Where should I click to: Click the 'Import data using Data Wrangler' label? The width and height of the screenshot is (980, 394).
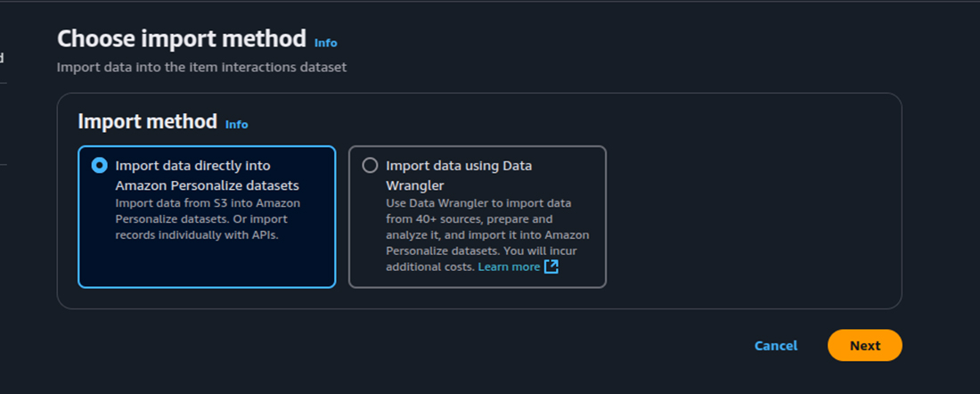point(459,176)
